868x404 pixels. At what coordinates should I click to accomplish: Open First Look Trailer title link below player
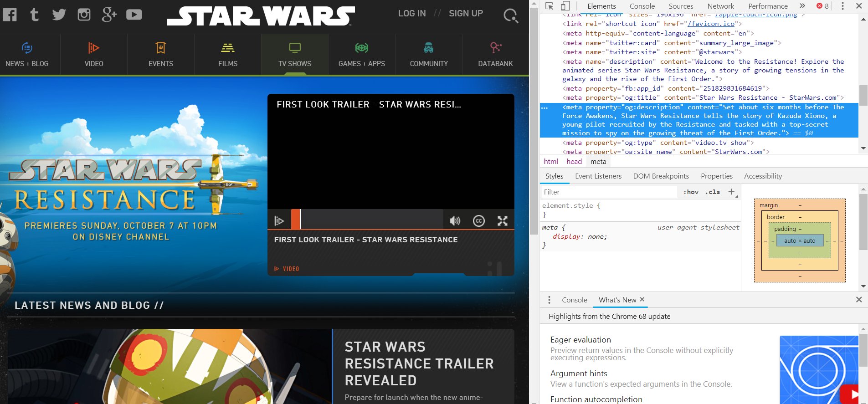coord(366,240)
